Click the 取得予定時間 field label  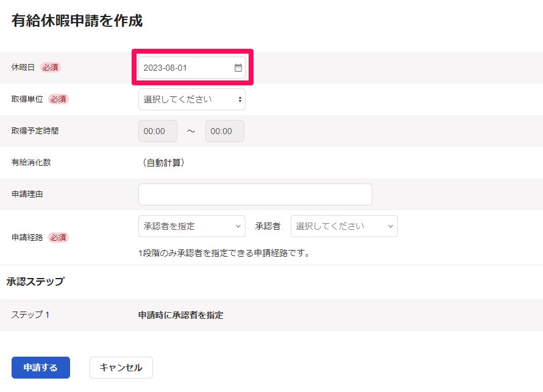pyautogui.click(x=35, y=131)
